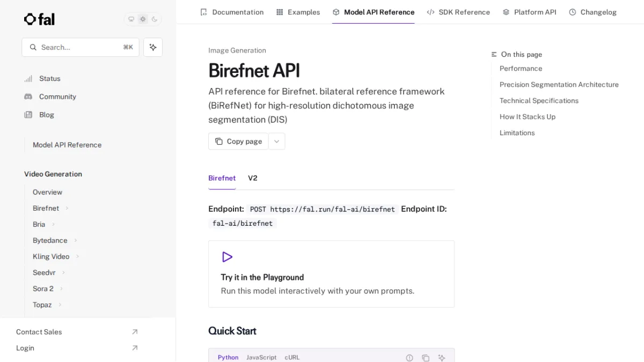The width and height of the screenshot is (644, 362).
Task: Jump to Performance section
Action: [521, 69]
